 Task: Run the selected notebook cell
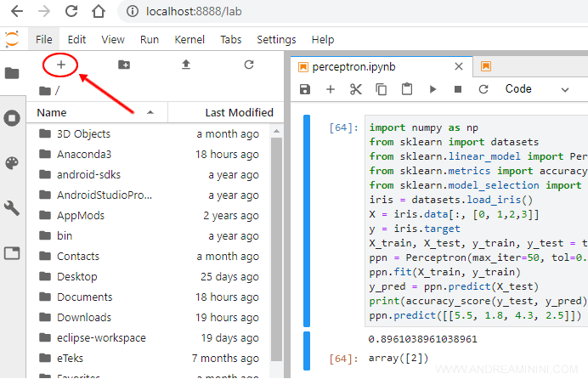(433, 89)
